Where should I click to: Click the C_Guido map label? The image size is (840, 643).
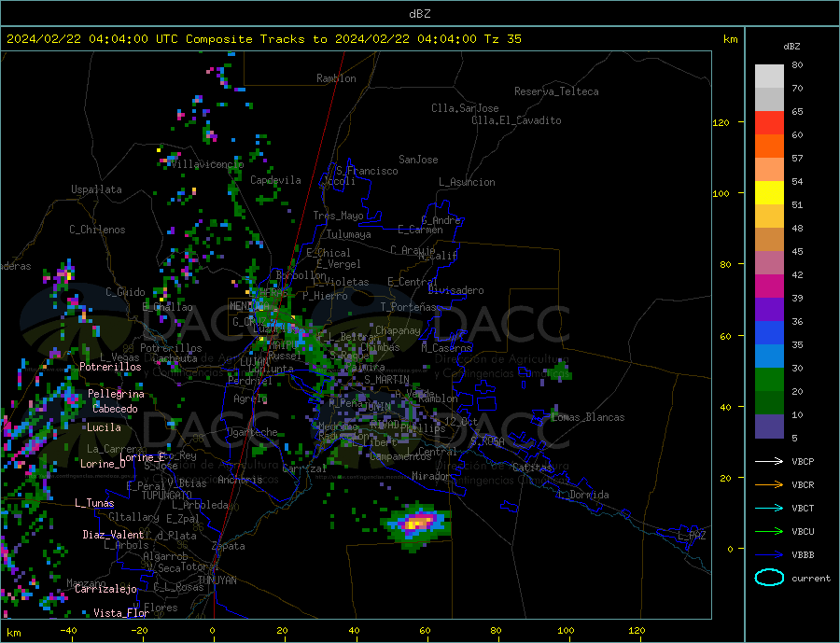coord(125,292)
